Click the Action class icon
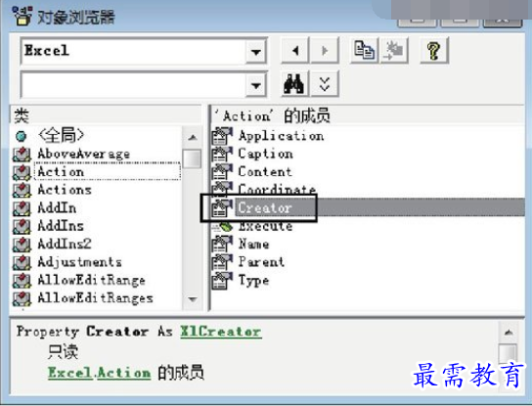The width and height of the screenshot is (532, 406). coord(22,172)
